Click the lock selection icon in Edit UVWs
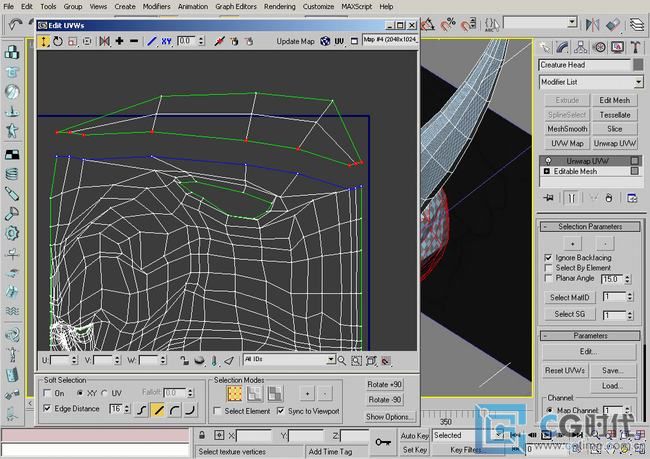This screenshot has height=459, width=650. [x=184, y=361]
